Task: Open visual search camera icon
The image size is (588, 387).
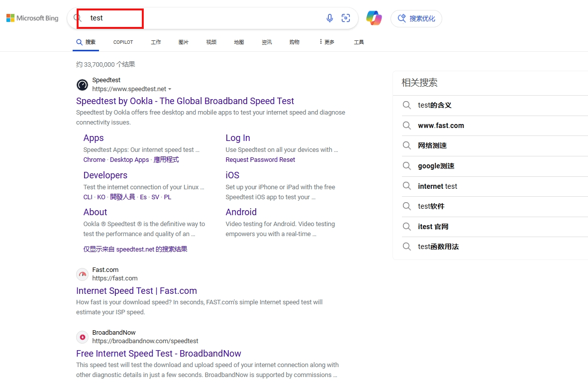Action: tap(346, 18)
